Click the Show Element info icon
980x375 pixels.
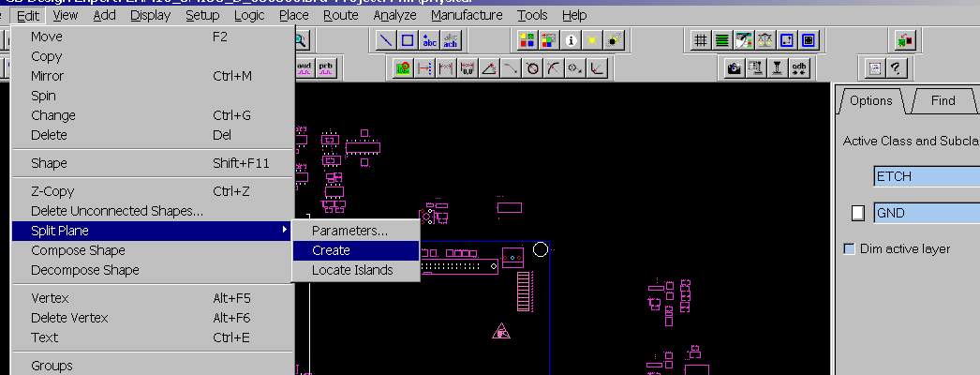(571, 40)
